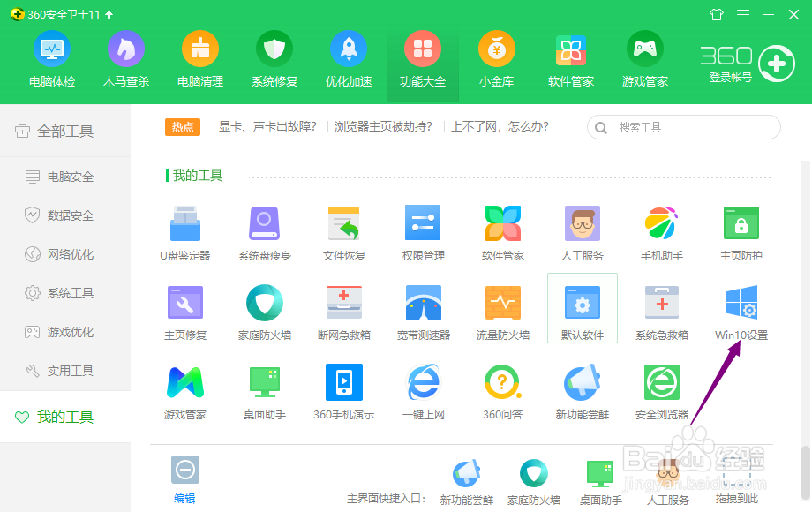Open link 显卡、声卡出故障?

click(x=267, y=127)
